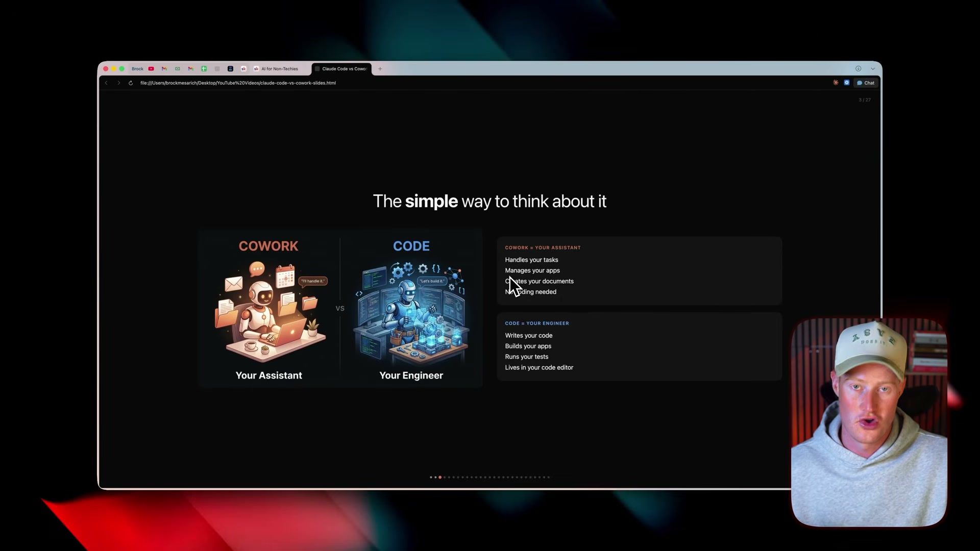
Task: Click the Manages your apps line
Action: click(x=532, y=271)
